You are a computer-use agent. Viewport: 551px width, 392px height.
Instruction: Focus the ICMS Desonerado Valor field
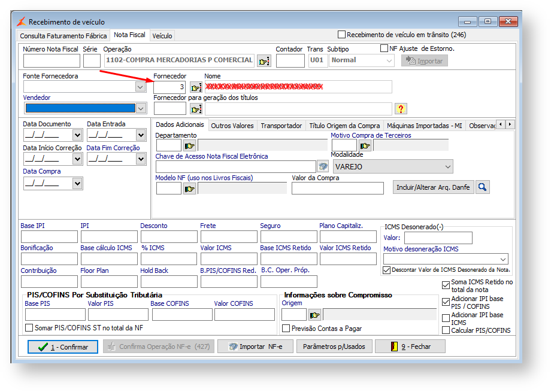point(438,238)
